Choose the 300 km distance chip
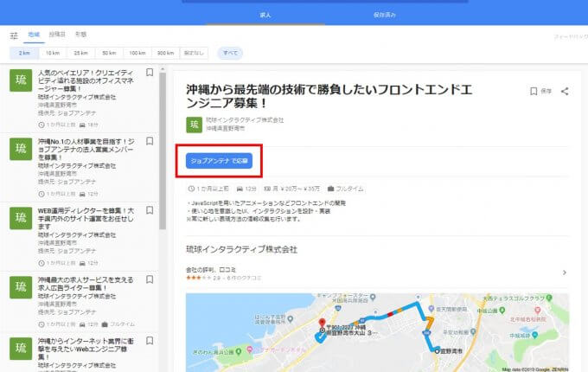Viewport: 588px width, 372px height. pyautogui.click(x=166, y=53)
